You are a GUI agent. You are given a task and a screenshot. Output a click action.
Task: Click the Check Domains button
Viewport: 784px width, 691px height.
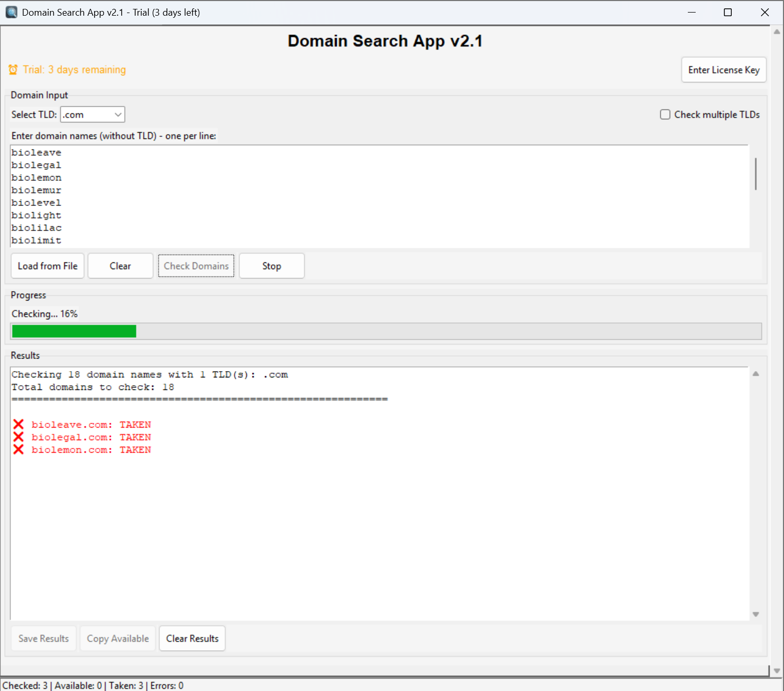(x=197, y=266)
